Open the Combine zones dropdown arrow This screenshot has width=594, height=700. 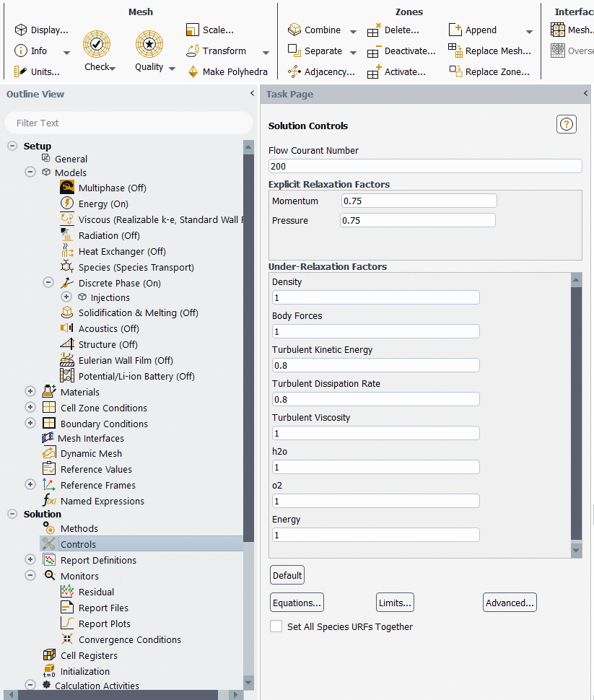tap(353, 31)
